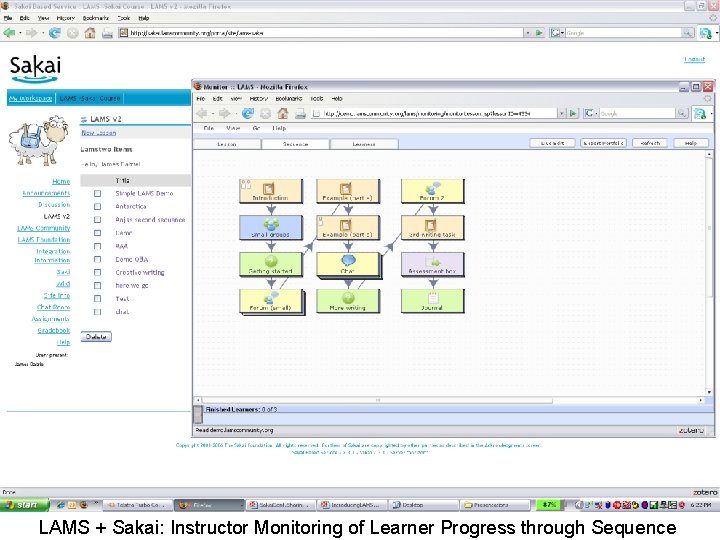This screenshot has width=720, height=540.
Task: Open the More writing activity
Action: [348, 301]
